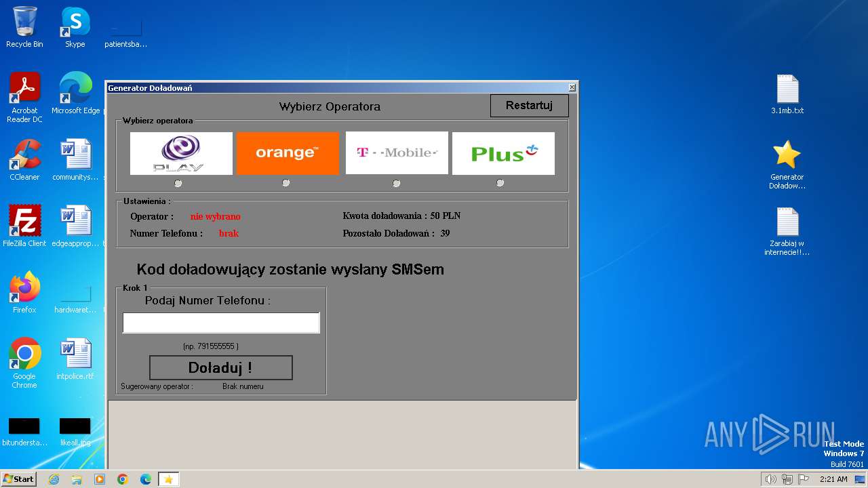Open the edgeapprop document icon
The height and width of the screenshot is (488, 868).
[75, 226]
